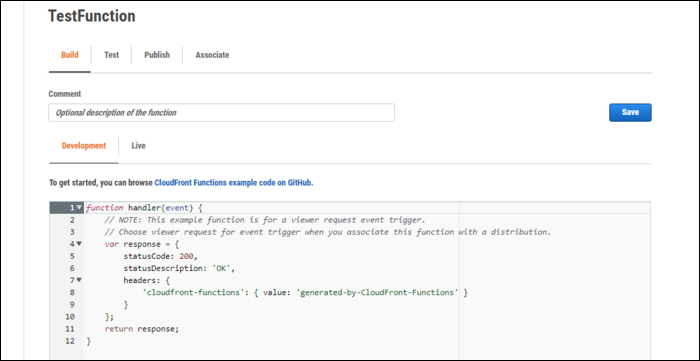
Task: Collapse the response object fold arrow on line 4
Action: tap(79, 244)
